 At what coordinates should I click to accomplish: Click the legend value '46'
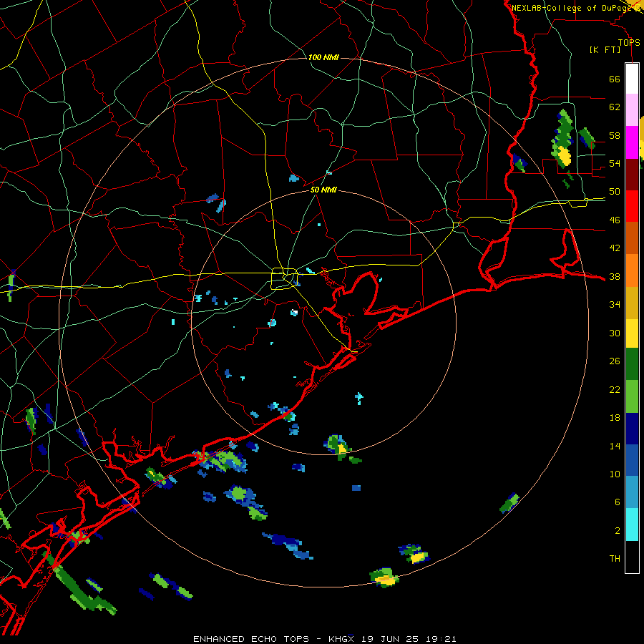pos(615,220)
